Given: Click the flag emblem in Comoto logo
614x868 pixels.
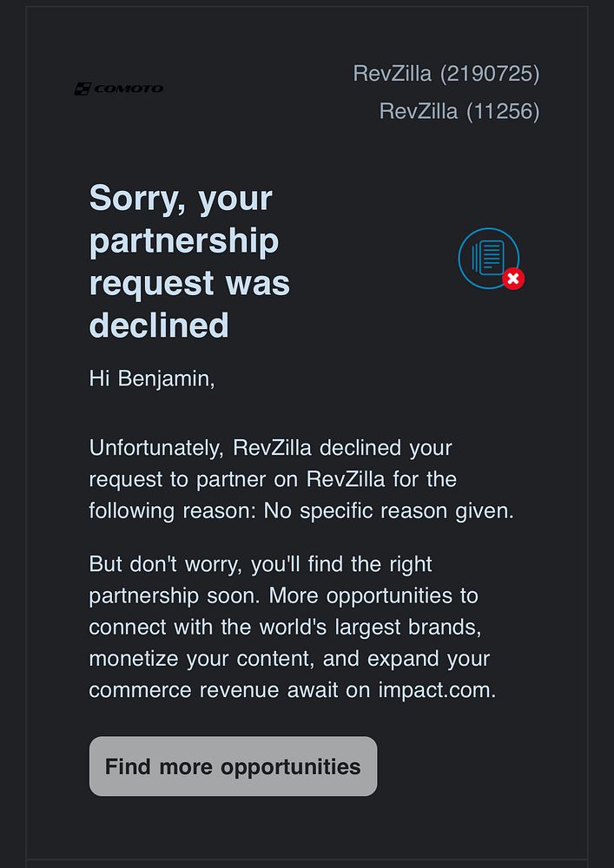Looking at the screenshot, I should 83,89.
